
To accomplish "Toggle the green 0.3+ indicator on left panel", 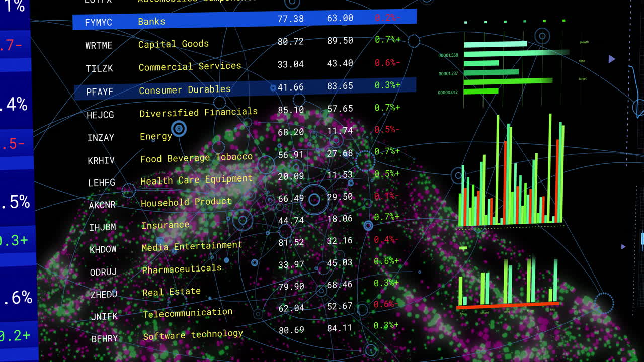I will pos(15,240).
